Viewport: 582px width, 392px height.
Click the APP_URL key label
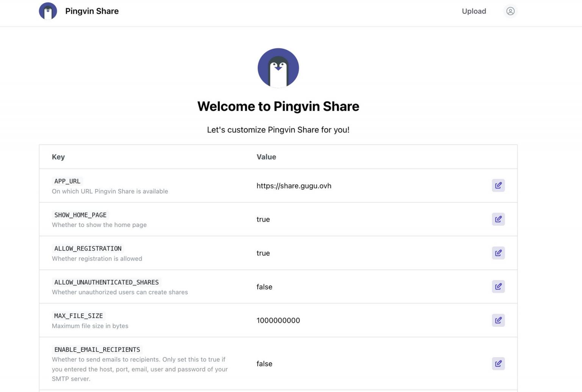coord(67,181)
